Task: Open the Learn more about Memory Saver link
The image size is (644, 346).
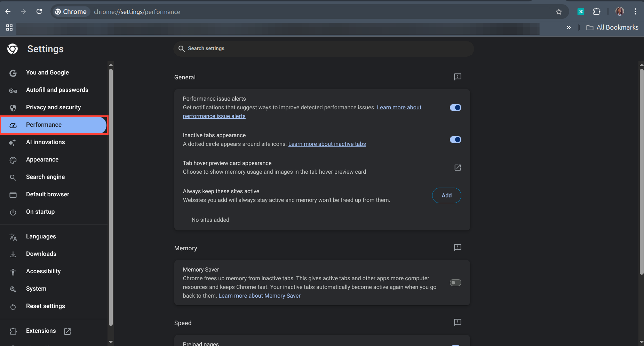Action: tap(259, 296)
